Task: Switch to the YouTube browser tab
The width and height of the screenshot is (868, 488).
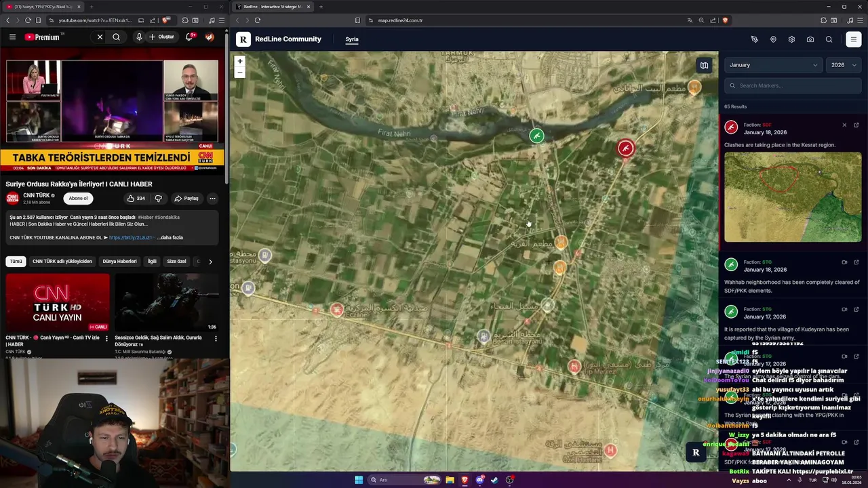Action: click(44, 7)
